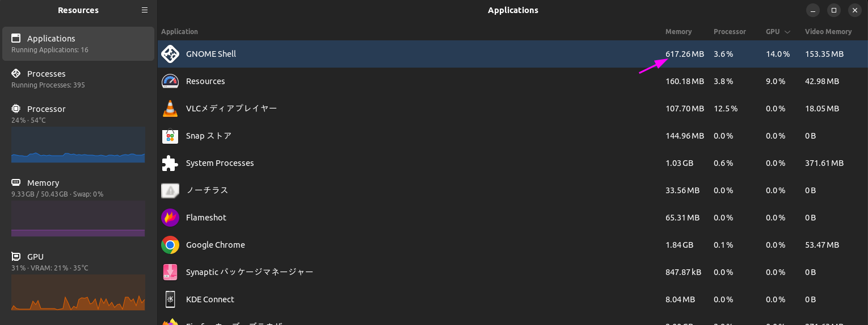Click the Memory usage graph

[x=78, y=219]
